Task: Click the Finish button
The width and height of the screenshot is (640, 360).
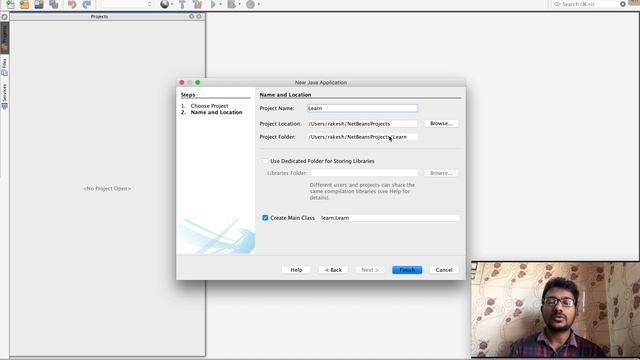Action: pyautogui.click(x=407, y=270)
